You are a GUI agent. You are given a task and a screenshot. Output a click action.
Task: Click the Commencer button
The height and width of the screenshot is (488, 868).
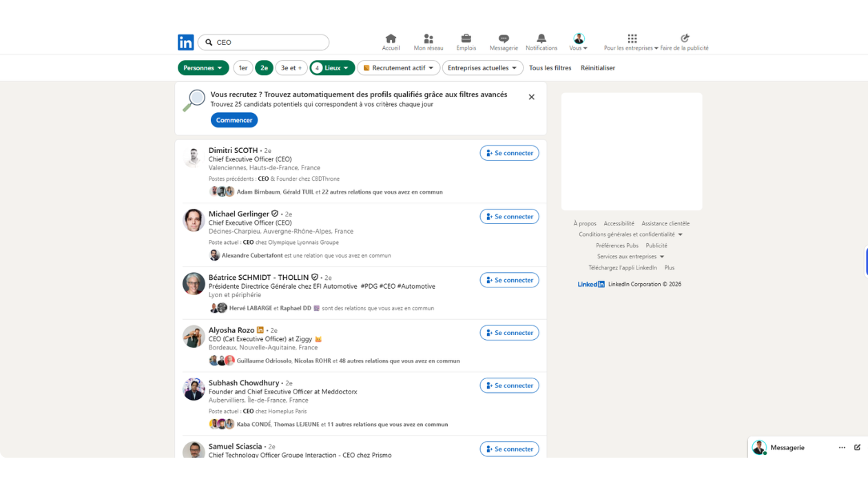coord(234,120)
